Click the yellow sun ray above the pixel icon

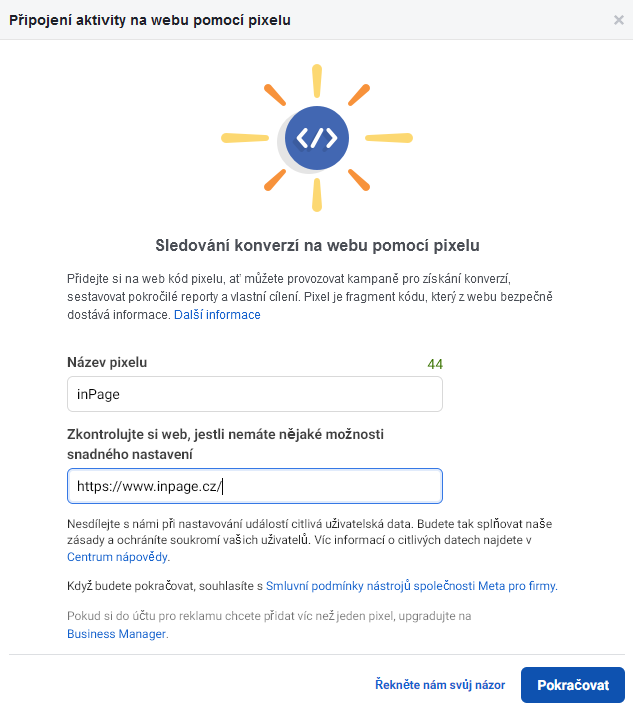[317, 81]
